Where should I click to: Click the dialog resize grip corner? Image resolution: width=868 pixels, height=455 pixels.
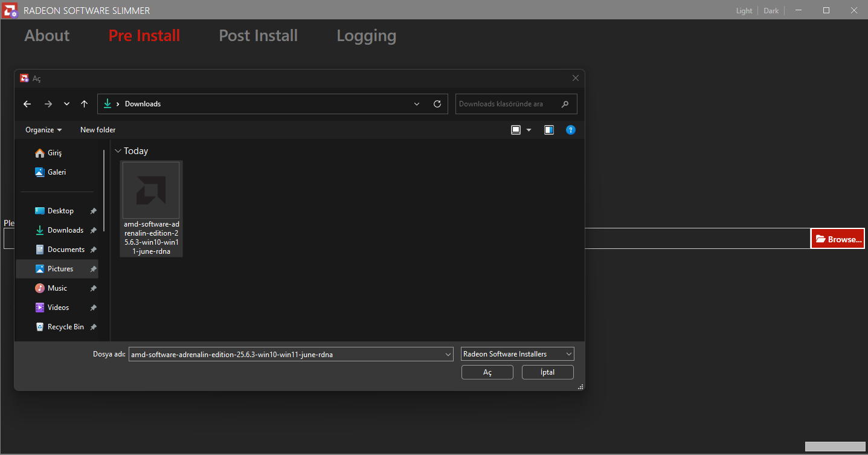click(x=580, y=387)
